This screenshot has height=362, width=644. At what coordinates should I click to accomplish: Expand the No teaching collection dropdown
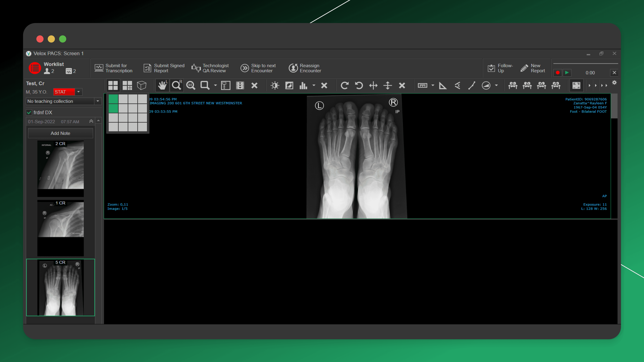coord(98,101)
